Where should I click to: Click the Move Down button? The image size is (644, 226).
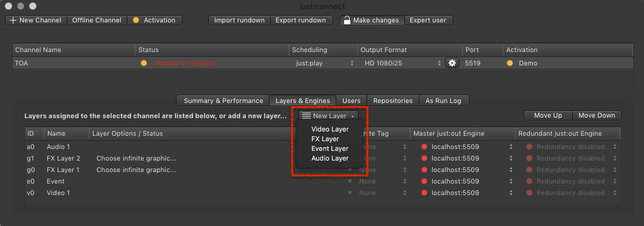tap(597, 115)
